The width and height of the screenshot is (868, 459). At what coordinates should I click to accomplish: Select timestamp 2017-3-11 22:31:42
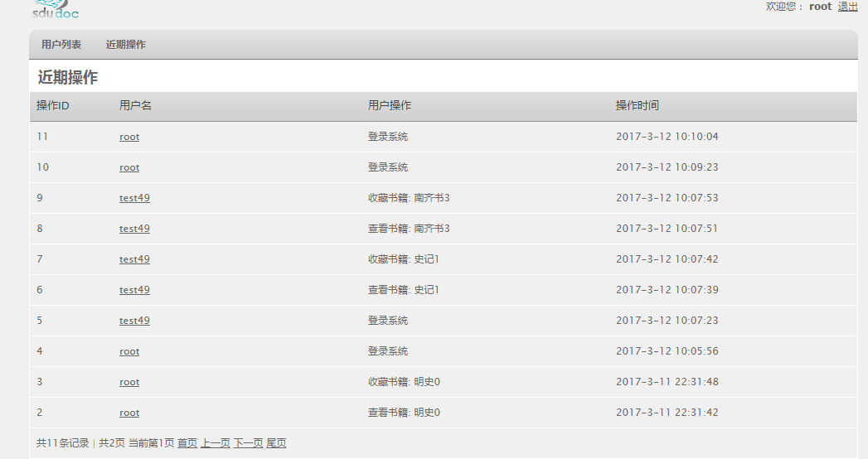667,413
